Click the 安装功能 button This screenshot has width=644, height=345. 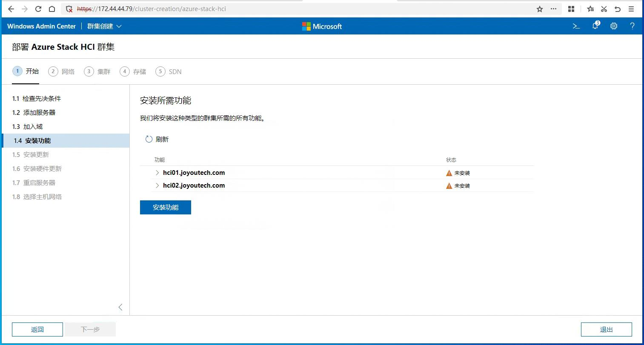click(166, 207)
